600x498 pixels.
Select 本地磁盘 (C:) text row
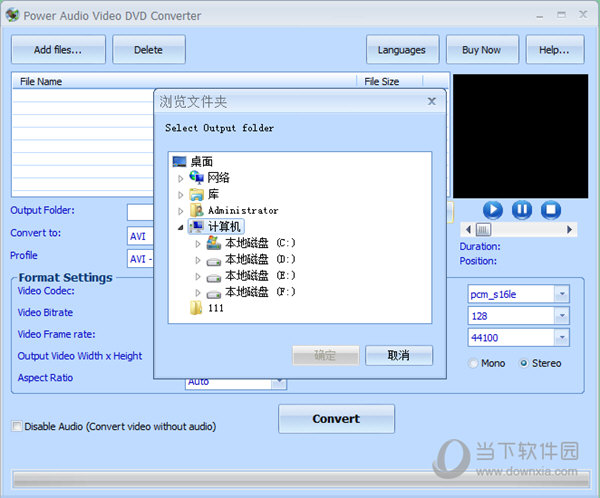point(260,243)
